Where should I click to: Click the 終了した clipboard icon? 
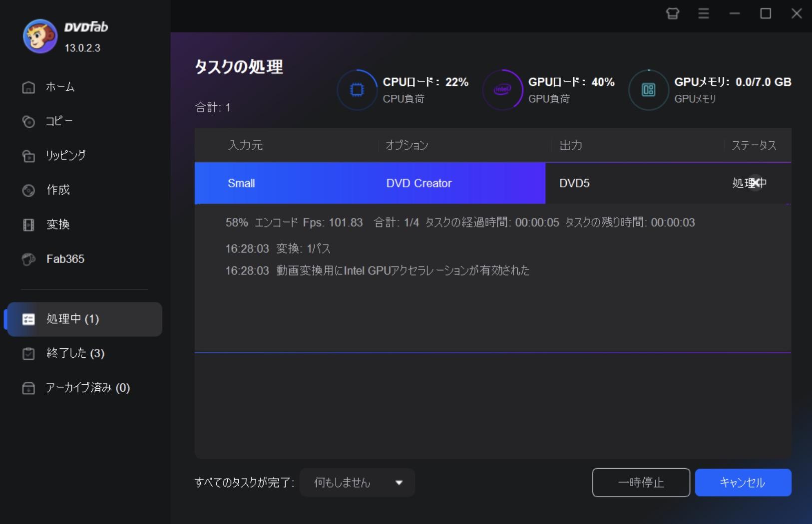[28, 354]
